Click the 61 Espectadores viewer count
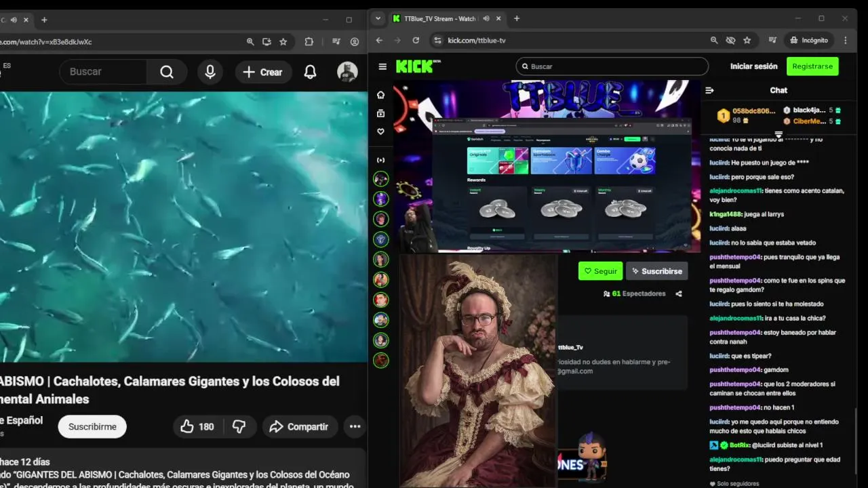Screen dimensions: 868x488 [634, 293]
